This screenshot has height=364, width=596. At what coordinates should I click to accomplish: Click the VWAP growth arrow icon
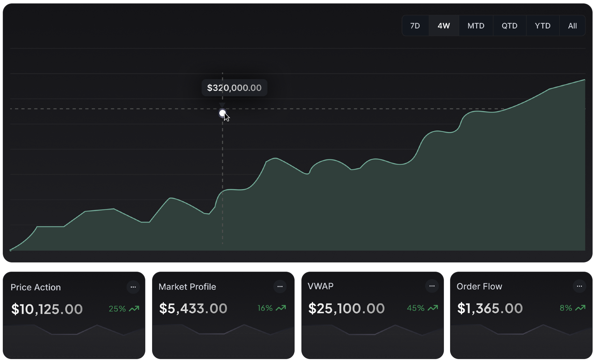432,308
